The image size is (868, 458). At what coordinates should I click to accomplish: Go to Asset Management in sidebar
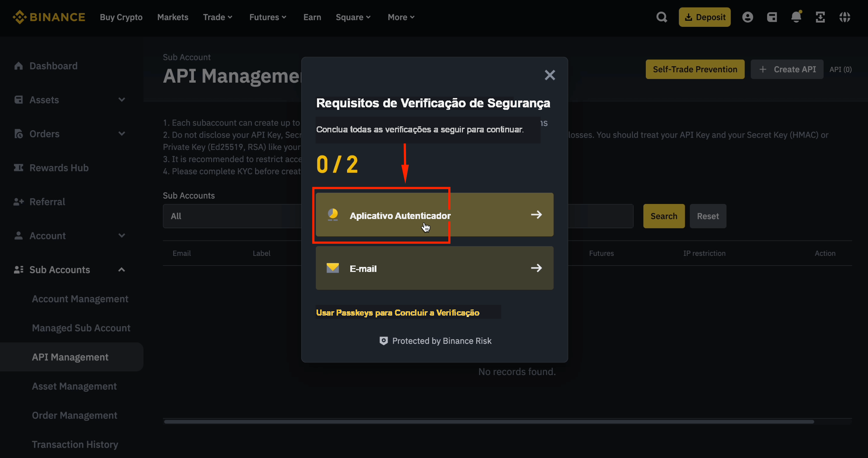pos(74,386)
